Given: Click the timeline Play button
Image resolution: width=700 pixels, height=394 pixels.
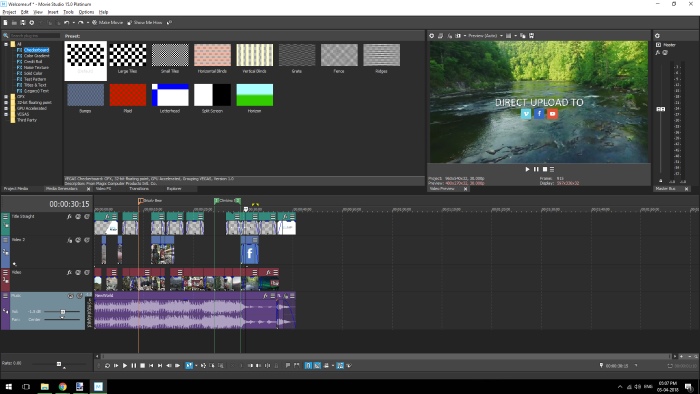Looking at the screenshot, I should [125, 365].
